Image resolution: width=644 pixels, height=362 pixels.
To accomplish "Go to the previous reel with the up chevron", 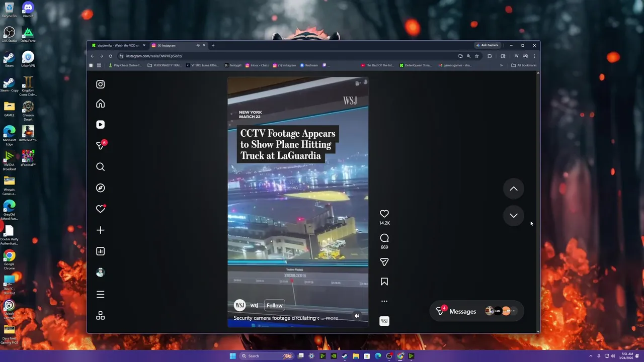I will click(x=514, y=189).
